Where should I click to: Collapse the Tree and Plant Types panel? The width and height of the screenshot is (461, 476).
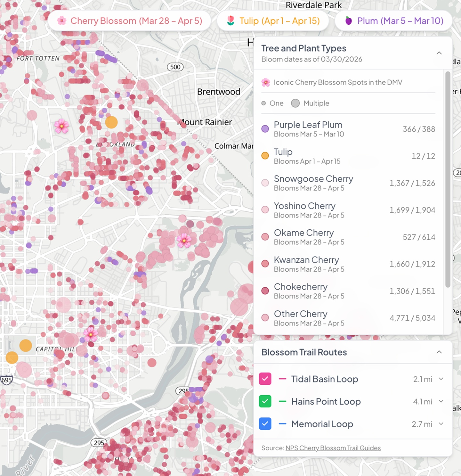click(x=439, y=53)
